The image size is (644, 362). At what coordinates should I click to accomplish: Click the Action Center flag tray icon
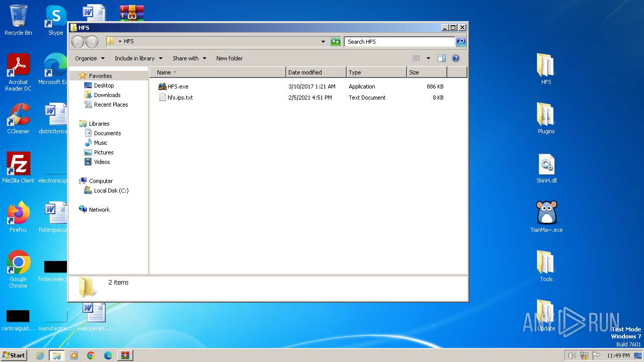coord(596,355)
